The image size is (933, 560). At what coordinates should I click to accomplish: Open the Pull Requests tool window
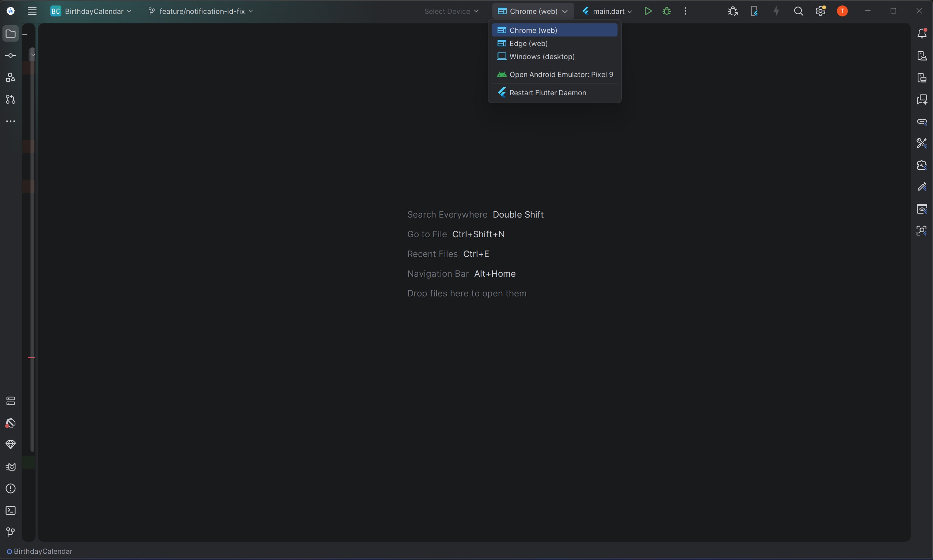point(11,100)
